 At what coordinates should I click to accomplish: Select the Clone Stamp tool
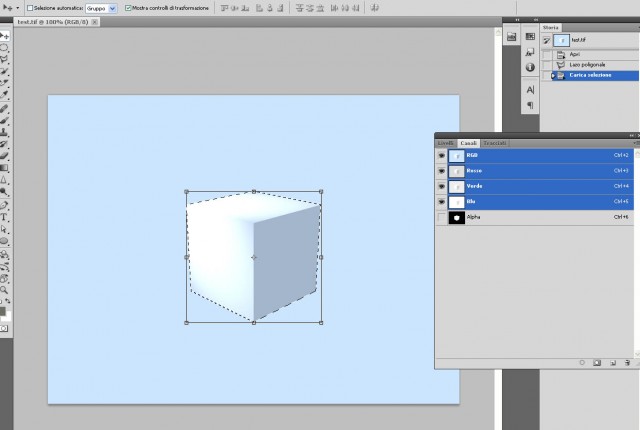[4, 132]
